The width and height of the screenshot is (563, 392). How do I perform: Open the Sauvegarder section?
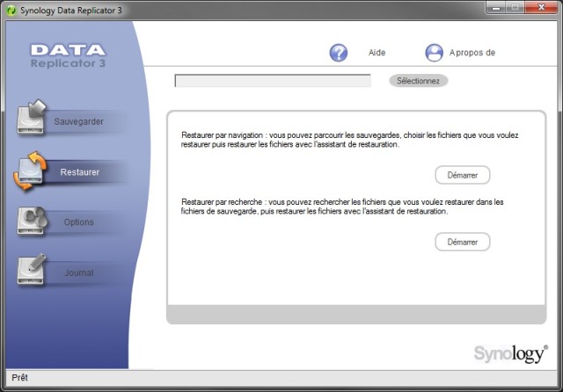click(x=78, y=121)
